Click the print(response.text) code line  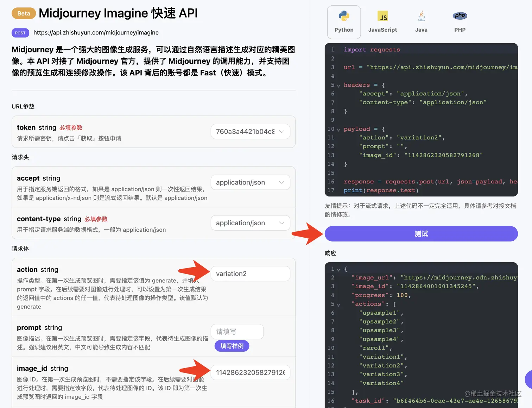point(381,190)
